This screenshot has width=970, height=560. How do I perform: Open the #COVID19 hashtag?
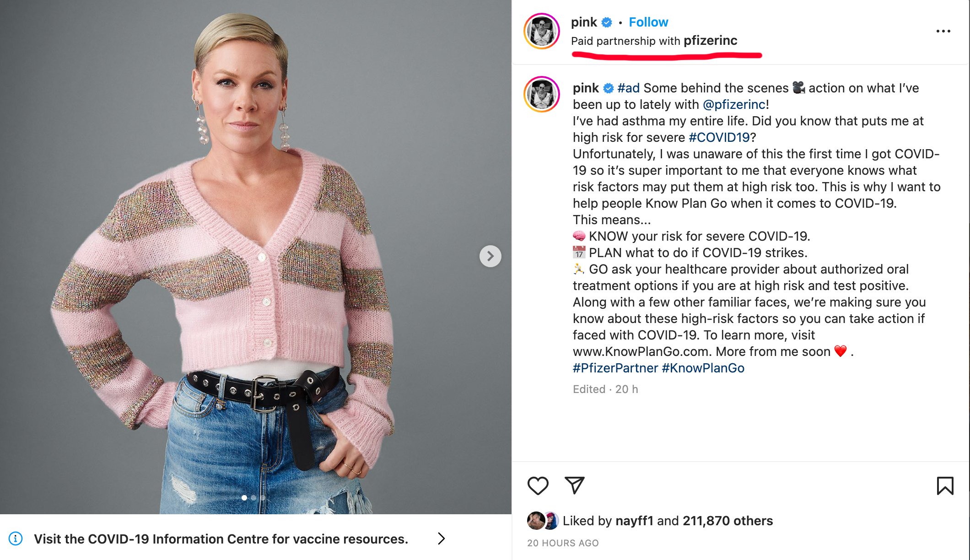pyautogui.click(x=719, y=137)
